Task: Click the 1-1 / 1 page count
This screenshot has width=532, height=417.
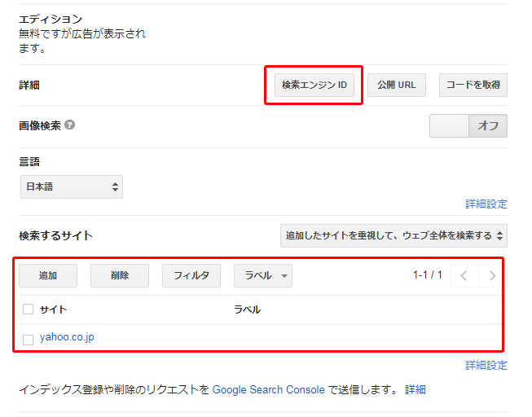Action: [x=428, y=274]
